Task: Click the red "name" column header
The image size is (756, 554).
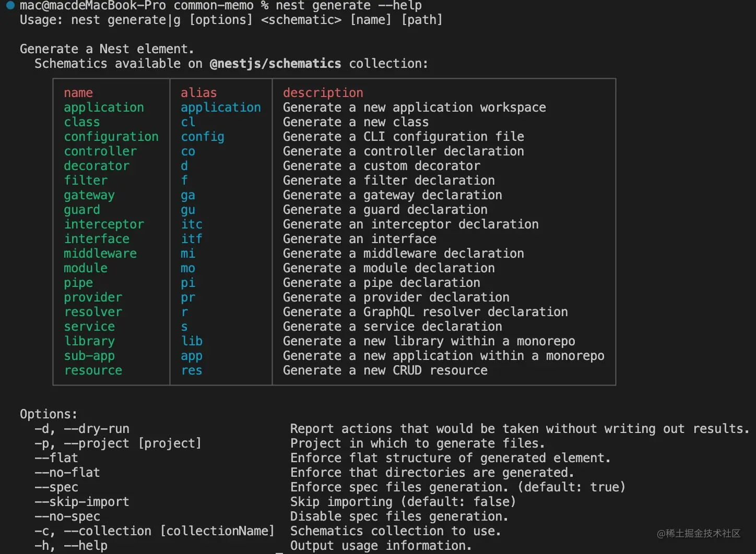Action: 78,93
